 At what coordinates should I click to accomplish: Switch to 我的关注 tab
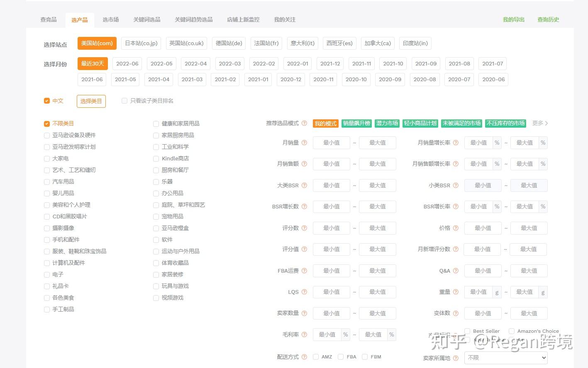point(285,19)
